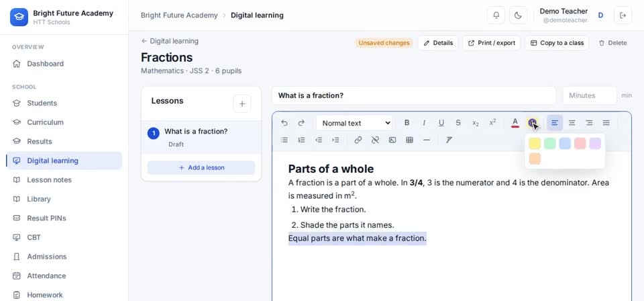This screenshot has height=301, width=644.
Task: Clear text formatting
Action: click(x=449, y=140)
